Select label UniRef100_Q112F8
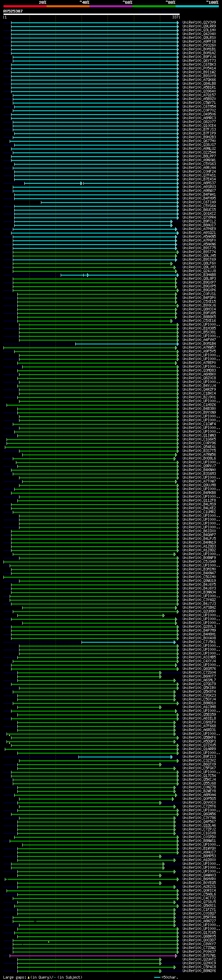 point(199,501)
